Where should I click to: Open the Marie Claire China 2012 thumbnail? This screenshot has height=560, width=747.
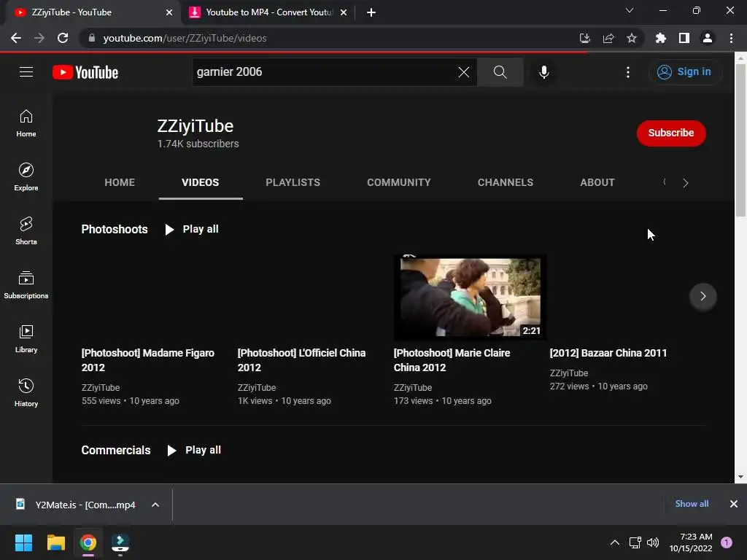click(x=471, y=297)
